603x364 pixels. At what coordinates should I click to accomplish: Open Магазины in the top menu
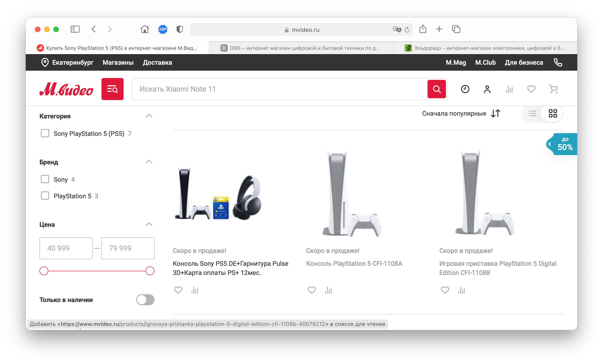[118, 63]
